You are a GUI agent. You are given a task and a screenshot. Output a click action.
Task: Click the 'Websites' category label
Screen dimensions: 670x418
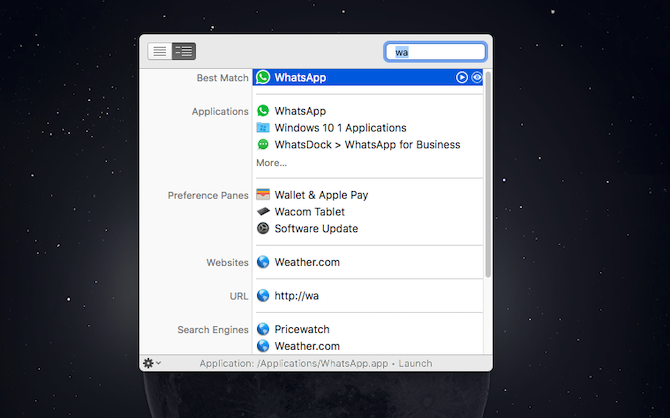(x=227, y=262)
